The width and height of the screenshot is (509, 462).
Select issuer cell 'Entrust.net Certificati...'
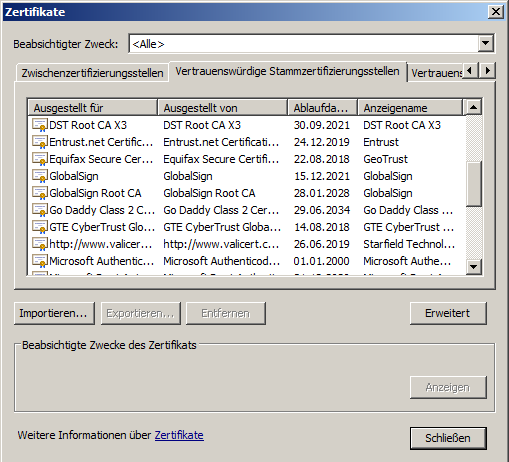pyautogui.click(x=221, y=142)
